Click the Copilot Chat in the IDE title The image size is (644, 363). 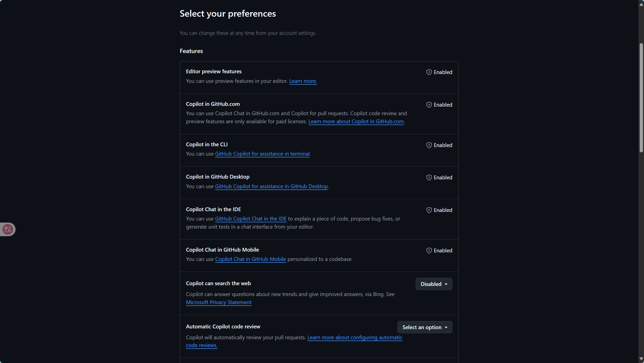point(213,209)
